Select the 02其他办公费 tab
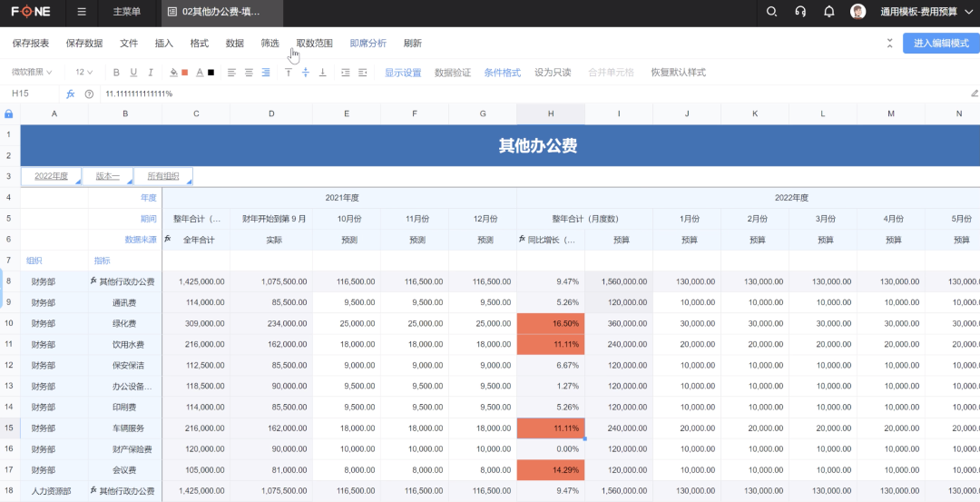Viewport: 980px width, 502px height. [222, 12]
